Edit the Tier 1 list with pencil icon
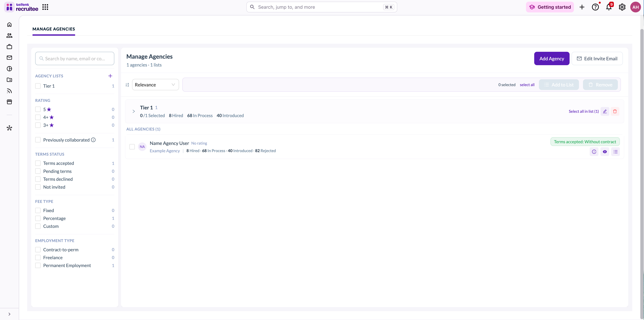Viewport: 644px width, 320px height. (605, 111)
